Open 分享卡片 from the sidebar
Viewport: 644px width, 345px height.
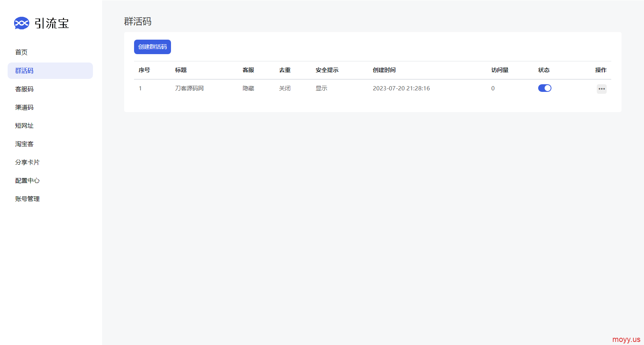(27, 162)
